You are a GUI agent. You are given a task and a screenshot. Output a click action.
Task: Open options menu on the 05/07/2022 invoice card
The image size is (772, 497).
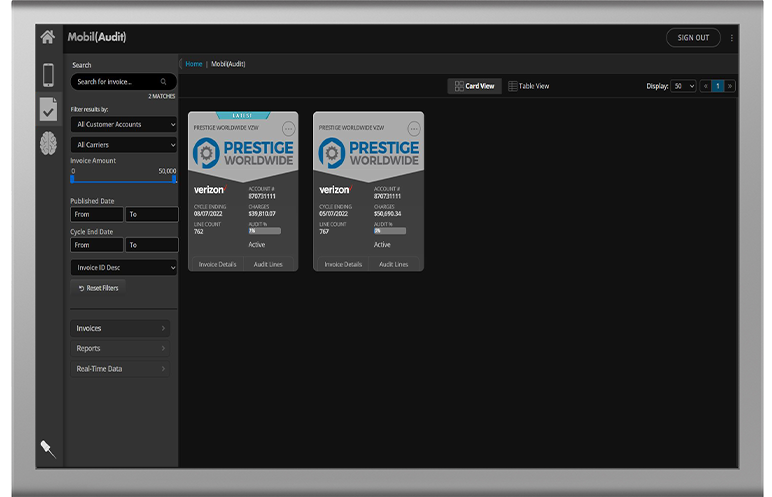pyautogui.click(x=414, y=129)
